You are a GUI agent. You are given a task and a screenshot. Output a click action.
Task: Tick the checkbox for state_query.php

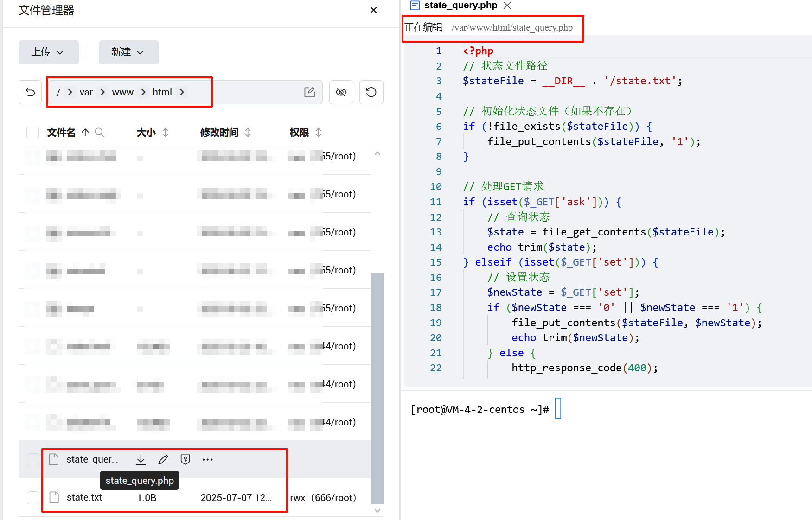pos(33,459)
